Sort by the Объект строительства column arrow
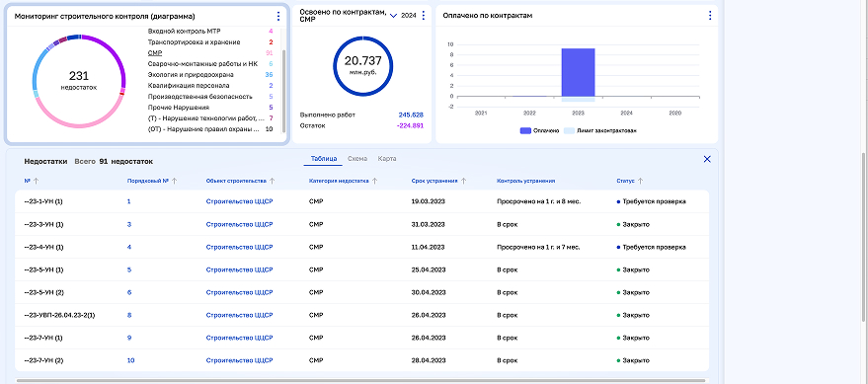The image size is (868, 384). (273, 181)
